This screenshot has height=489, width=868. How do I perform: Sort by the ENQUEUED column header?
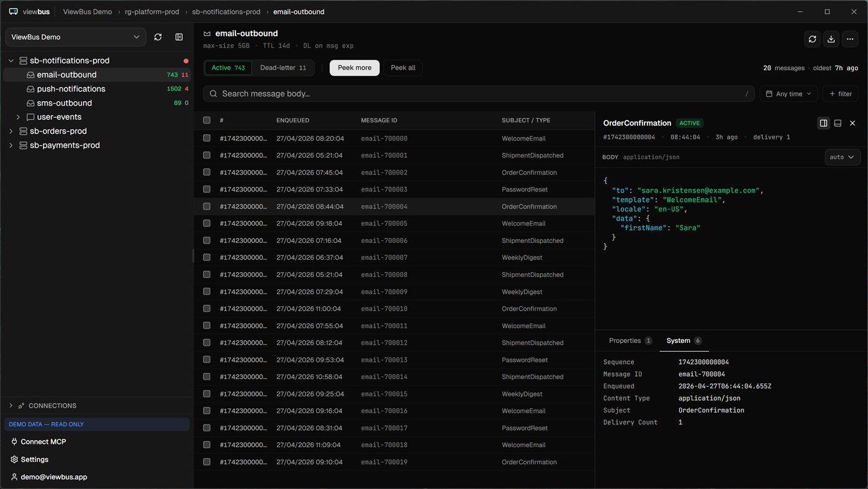point(292,121)
